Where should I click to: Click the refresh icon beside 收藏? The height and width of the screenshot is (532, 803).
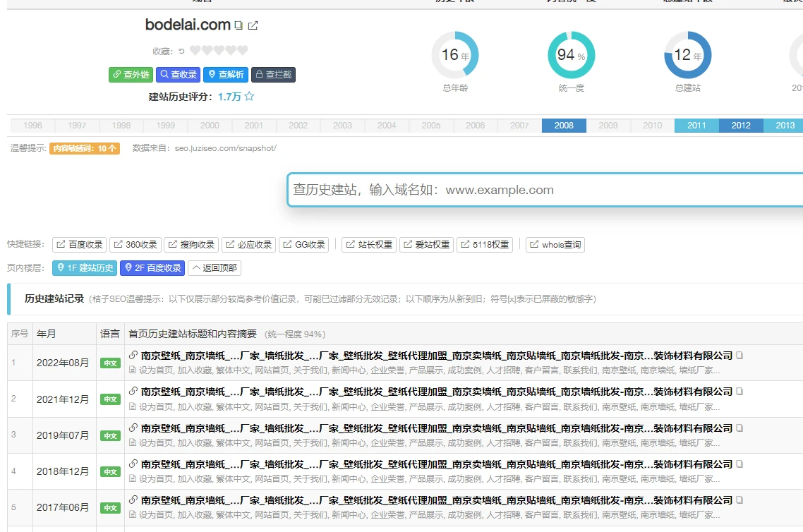(181, 51)
